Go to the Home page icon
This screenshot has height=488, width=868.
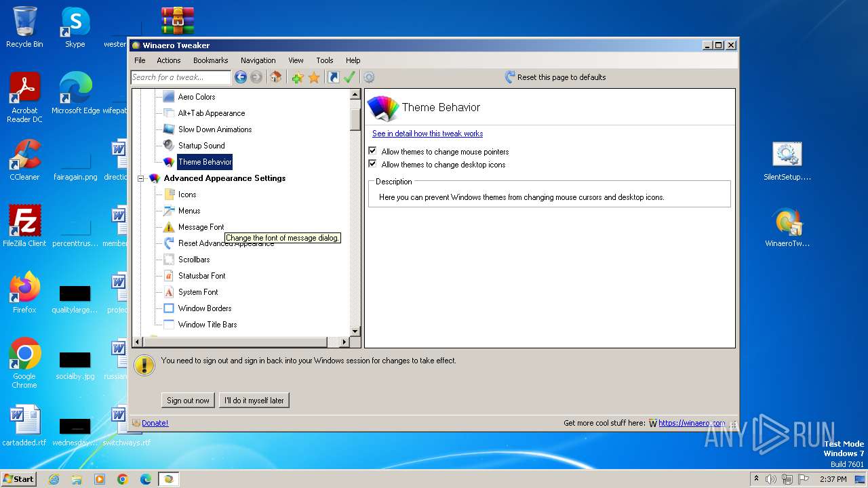[275, 77]
